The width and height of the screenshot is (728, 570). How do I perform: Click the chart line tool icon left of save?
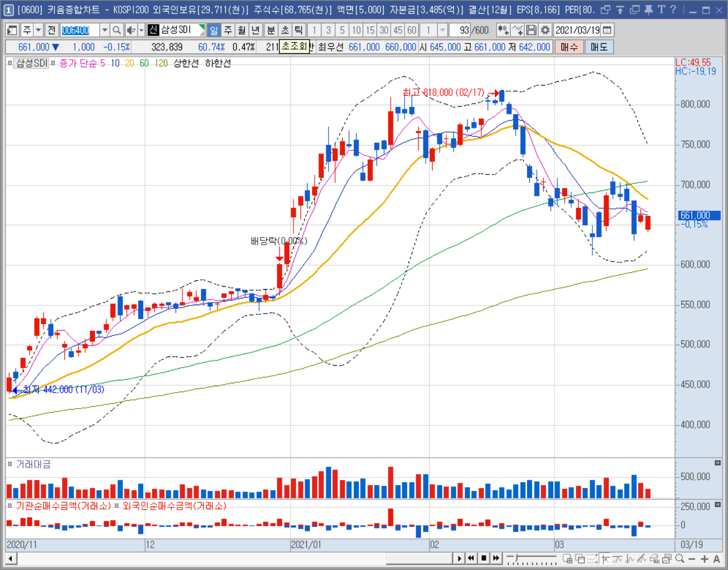tap(517, 30)
